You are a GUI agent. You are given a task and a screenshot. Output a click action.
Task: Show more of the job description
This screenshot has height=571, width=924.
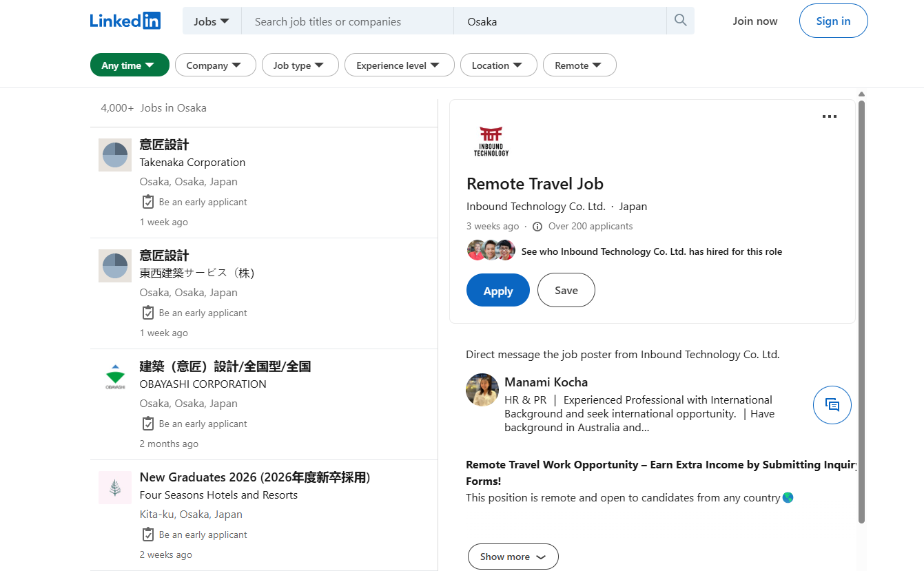click(513, 556)
